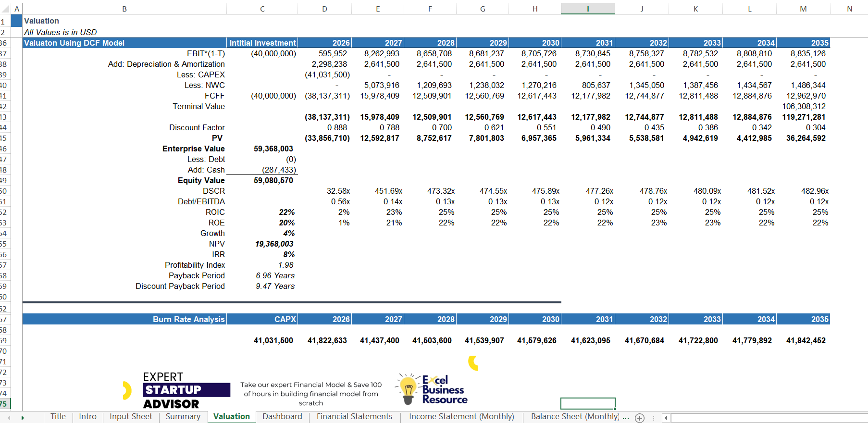868x423 pixels.
Task: Click the horizontal scrollbar track
Action: (769, 418)
